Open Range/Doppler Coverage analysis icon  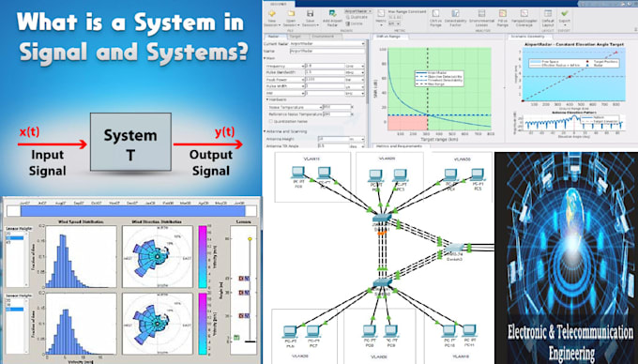(524, 14)
